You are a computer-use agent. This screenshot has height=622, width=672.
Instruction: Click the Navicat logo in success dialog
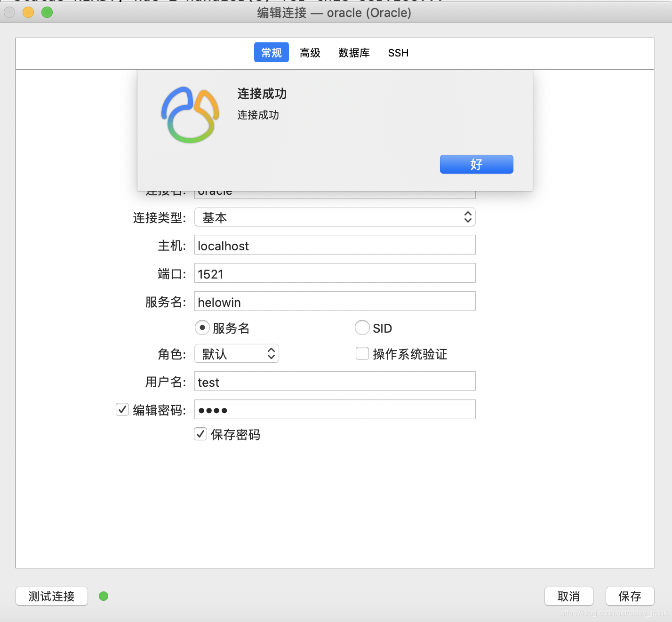(190, 115)
